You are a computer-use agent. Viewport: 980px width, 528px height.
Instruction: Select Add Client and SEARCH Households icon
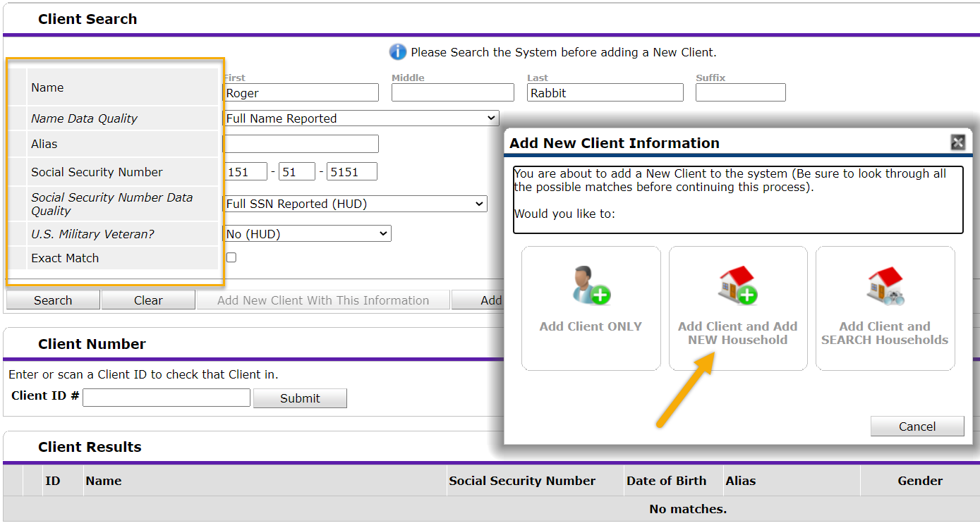coord(885,285)
